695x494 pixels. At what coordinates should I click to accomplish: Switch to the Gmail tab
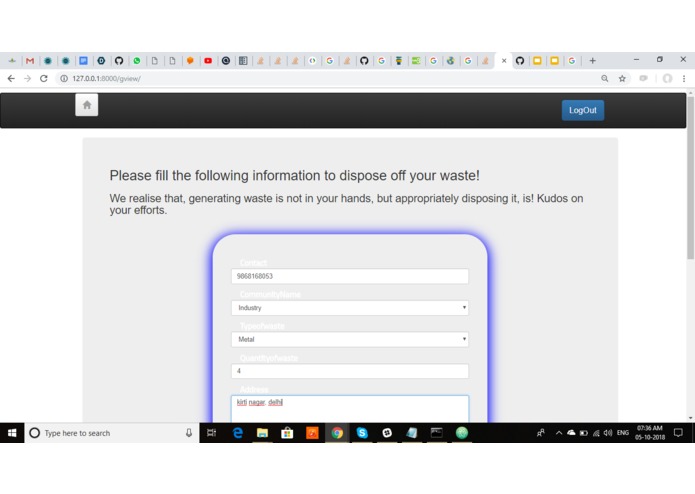[30, 61]
